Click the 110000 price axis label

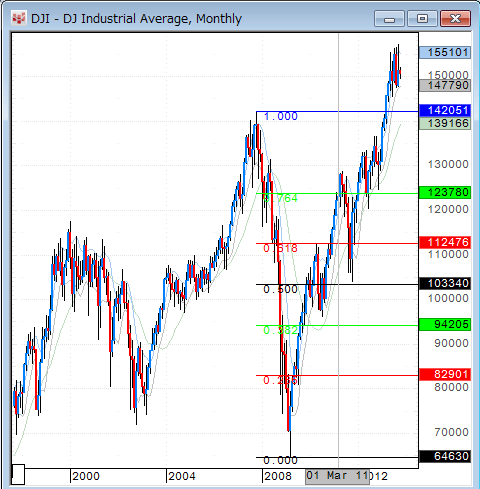(448, 255)
